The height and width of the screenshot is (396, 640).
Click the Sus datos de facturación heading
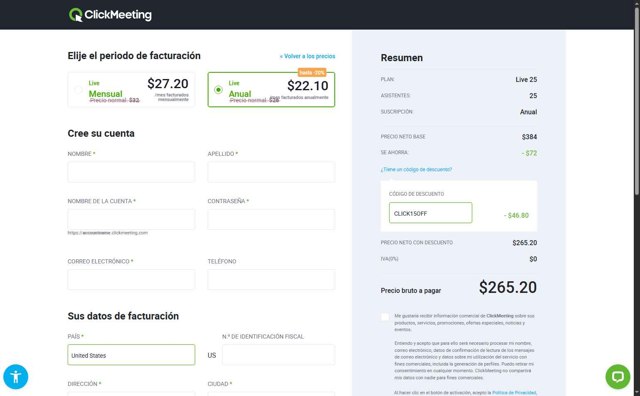(123, 316)
